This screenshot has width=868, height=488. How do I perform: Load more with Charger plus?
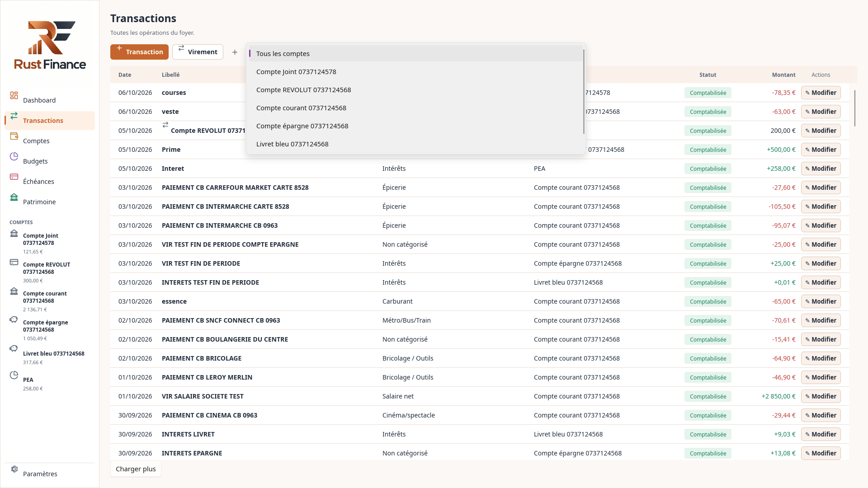pos(136,469)
